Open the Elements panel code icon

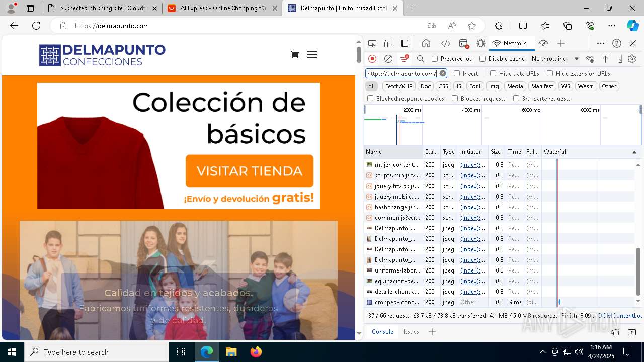pyautogui.click(x=445, y=43)
